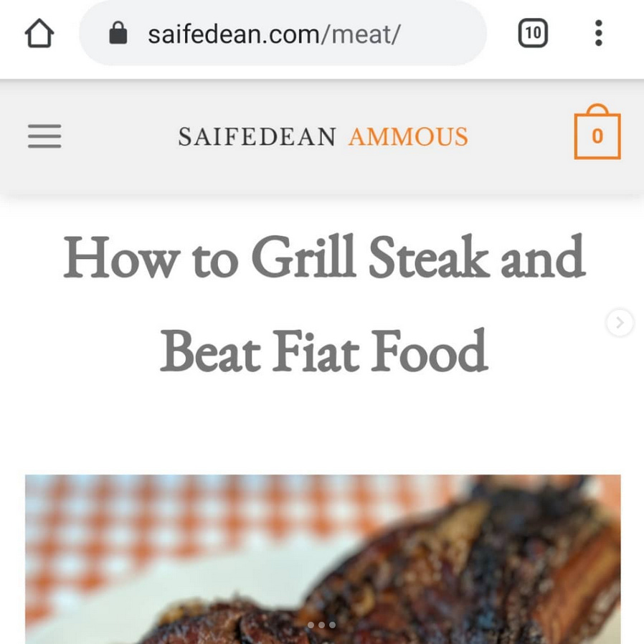
Task: Open the tab switcher showing 10 tabs
Action: pyautogui.click(x=533, y=33)
